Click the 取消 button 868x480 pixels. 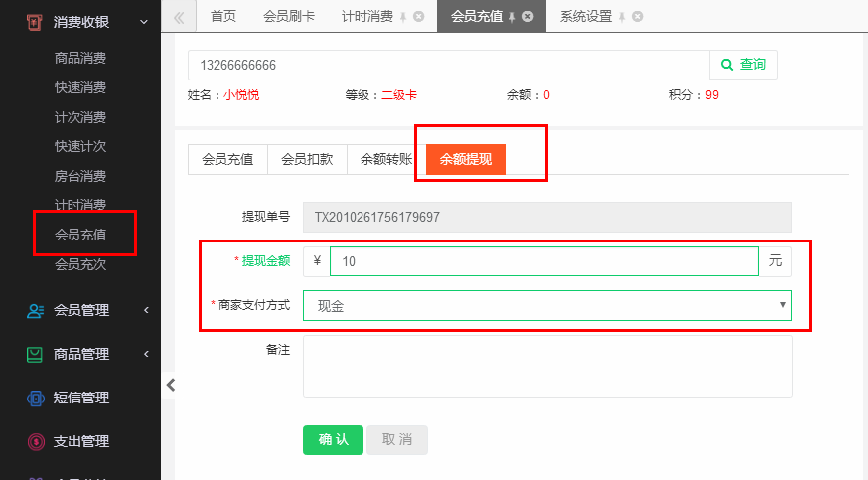[x=397, y=440]
